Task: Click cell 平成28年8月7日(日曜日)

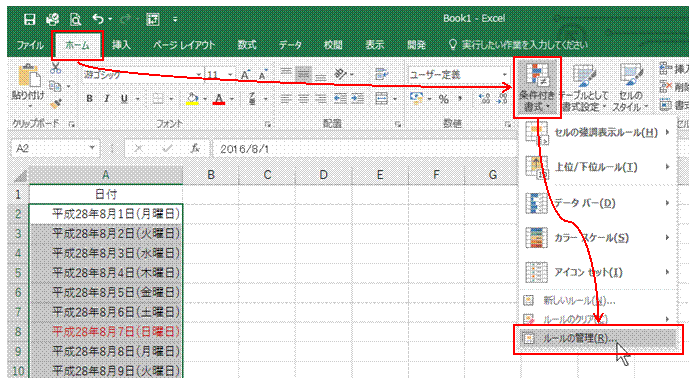Action: click(x=106, y=332)
